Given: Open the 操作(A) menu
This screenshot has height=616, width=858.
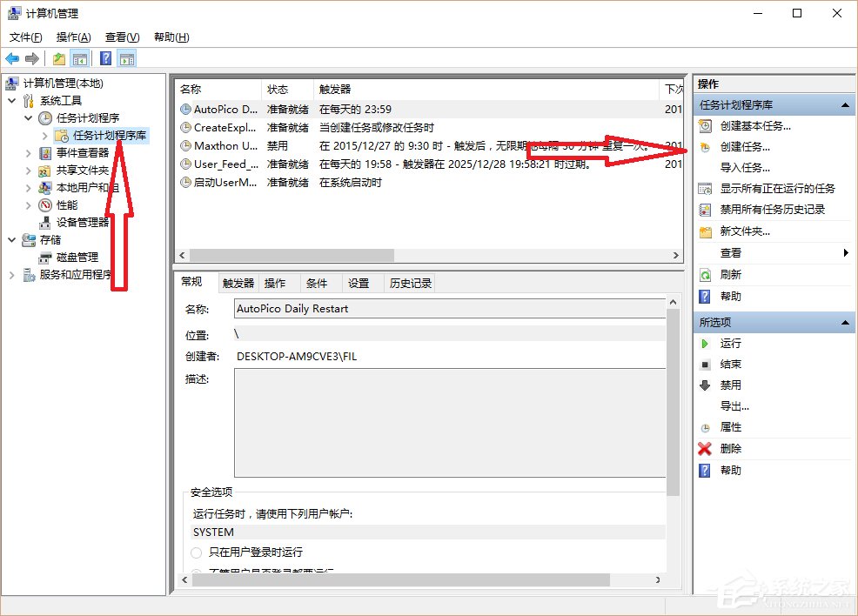Looking at the screenshot, I should (x=71, y=37).
